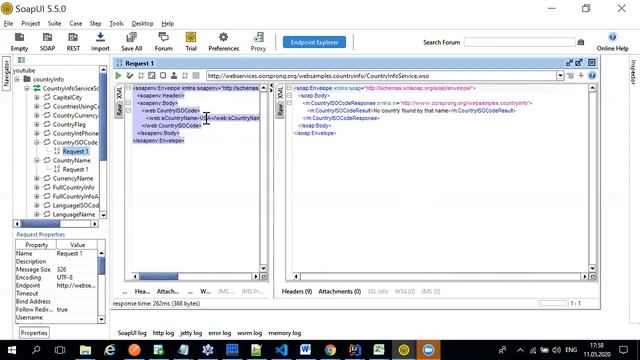Image resolution: width=640 pixels, height=360 pixels.
Task: Click the second resize icon in the Request 1 title bar
Action: (579, 62)
